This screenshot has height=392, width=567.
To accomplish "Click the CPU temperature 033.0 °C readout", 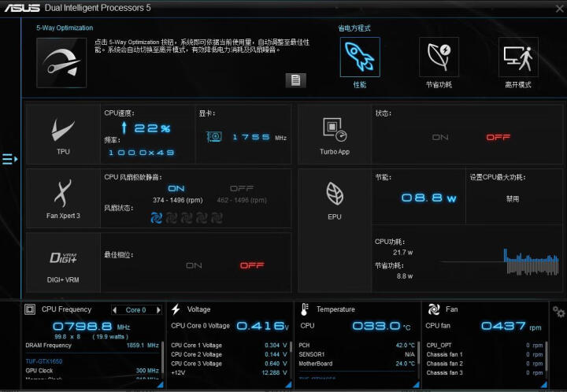I will pos(381,326).
